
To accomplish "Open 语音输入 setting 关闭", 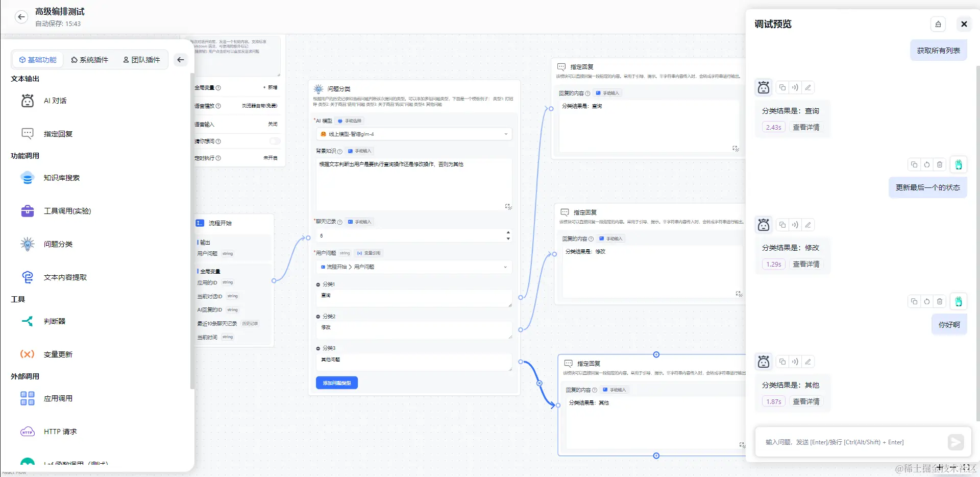I will 273,124.
